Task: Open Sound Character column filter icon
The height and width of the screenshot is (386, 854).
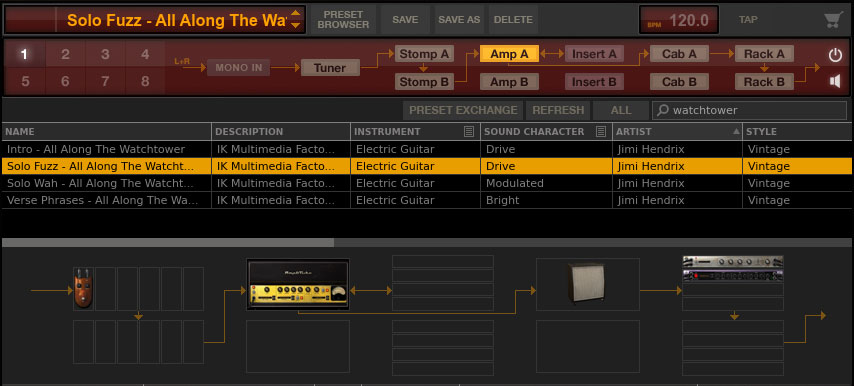Action: click(x=601, y=131)
